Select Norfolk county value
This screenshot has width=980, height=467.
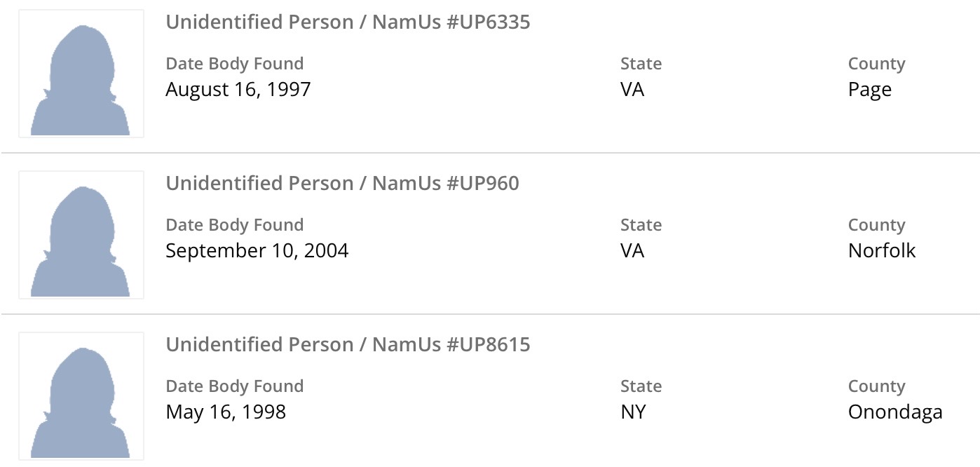pyautogui.click(x=881, y=251)
